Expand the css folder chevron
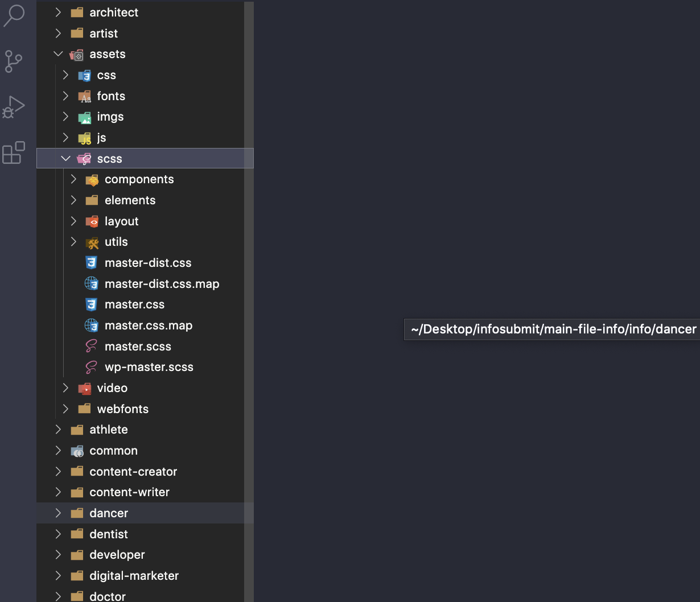This screenshot has height=602, width=700. [x=65, y=75]
